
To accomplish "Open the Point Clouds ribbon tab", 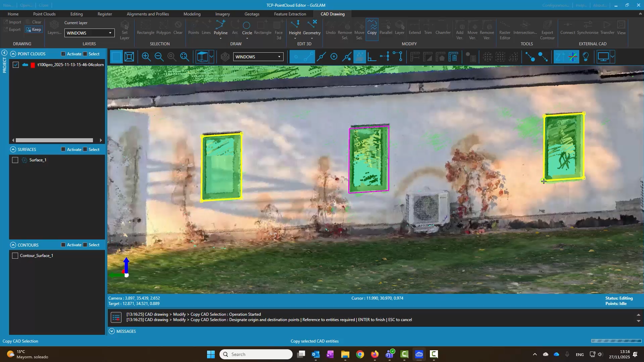I will pos(44,14).
